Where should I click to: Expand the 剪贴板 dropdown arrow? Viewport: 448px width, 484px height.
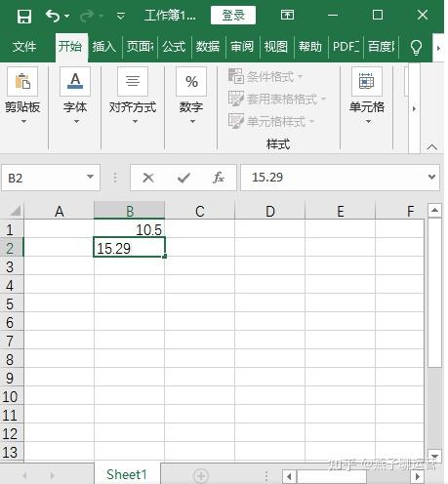click(x=23, y=121)
